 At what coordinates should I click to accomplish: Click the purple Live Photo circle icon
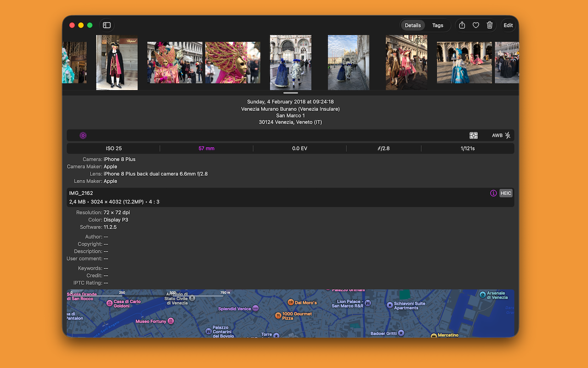pyautogui.click(x=83, y=135)
